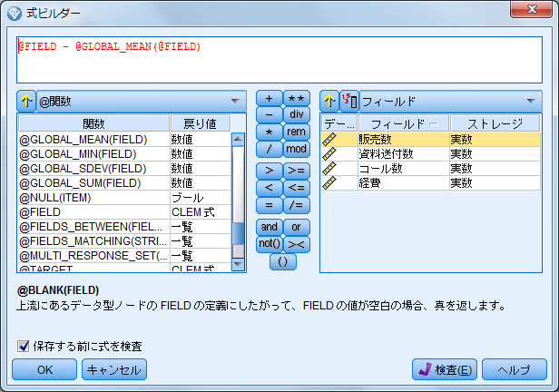The height and width of the screenshot is (392, 559).
Task: Select @FIELDS_MATCHING function row
Action: click(x=124, y=241)
